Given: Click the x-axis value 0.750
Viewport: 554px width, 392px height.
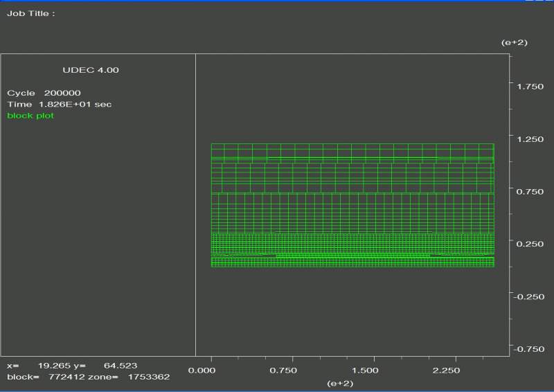Looking at the screenshot, I should 283,371.
